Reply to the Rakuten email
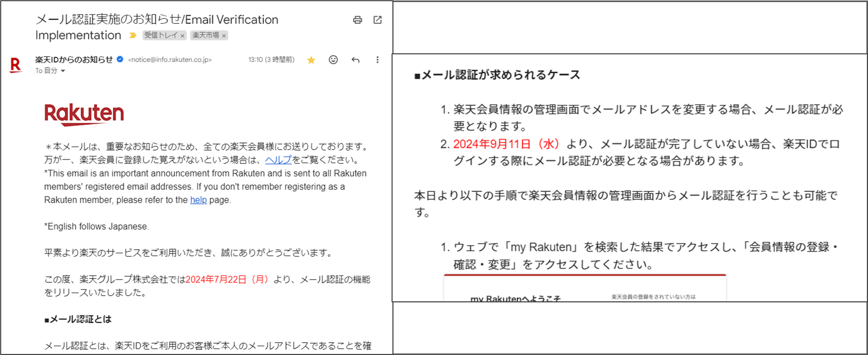 pyautogui.click(x=355, y=60)
